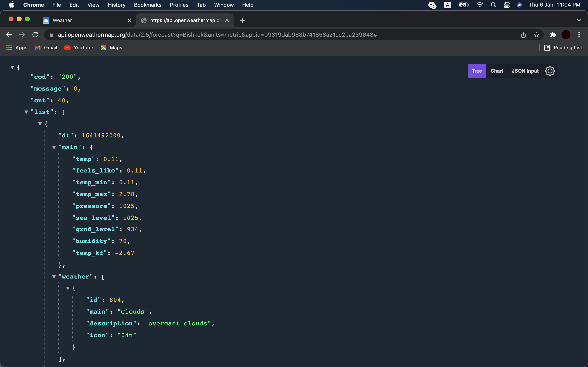
Task: Open JSON viewer settings gear
Action: click(x=550, y=71)
